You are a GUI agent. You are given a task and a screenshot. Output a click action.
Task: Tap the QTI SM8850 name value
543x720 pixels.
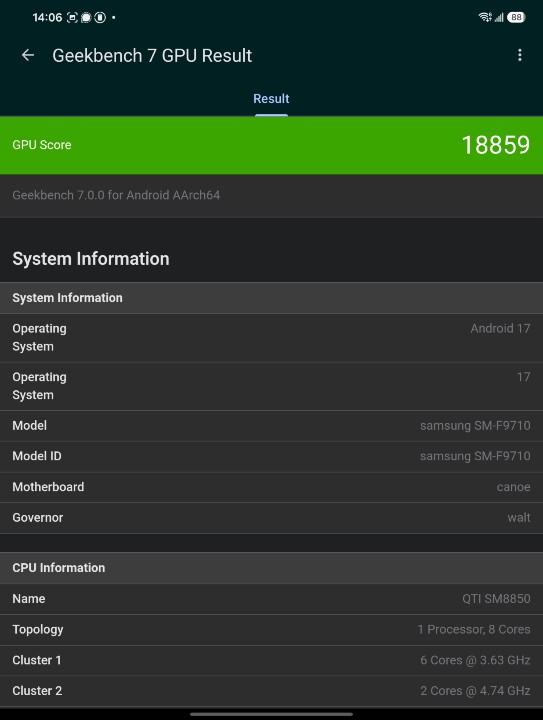point(496,599)
